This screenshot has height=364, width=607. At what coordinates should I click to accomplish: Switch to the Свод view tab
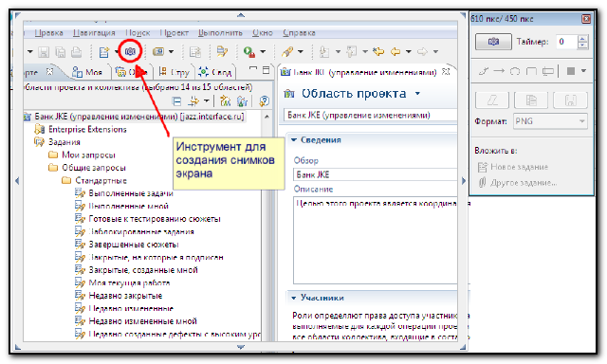(215, 72)
